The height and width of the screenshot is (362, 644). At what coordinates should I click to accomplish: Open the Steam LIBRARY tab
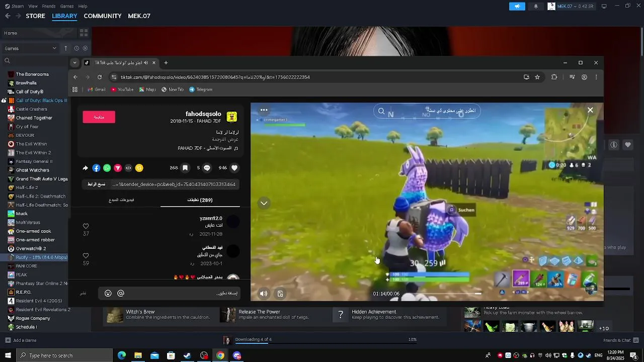coord(64,16)
